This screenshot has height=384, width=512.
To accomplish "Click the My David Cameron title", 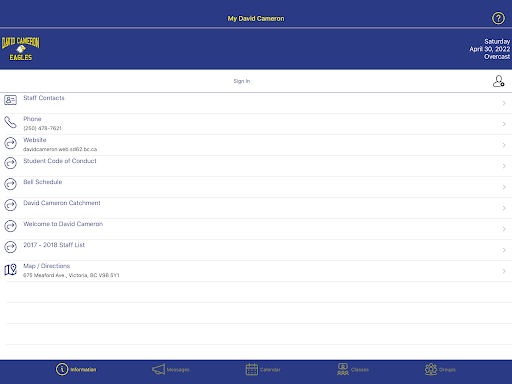I will click(256, 19).
